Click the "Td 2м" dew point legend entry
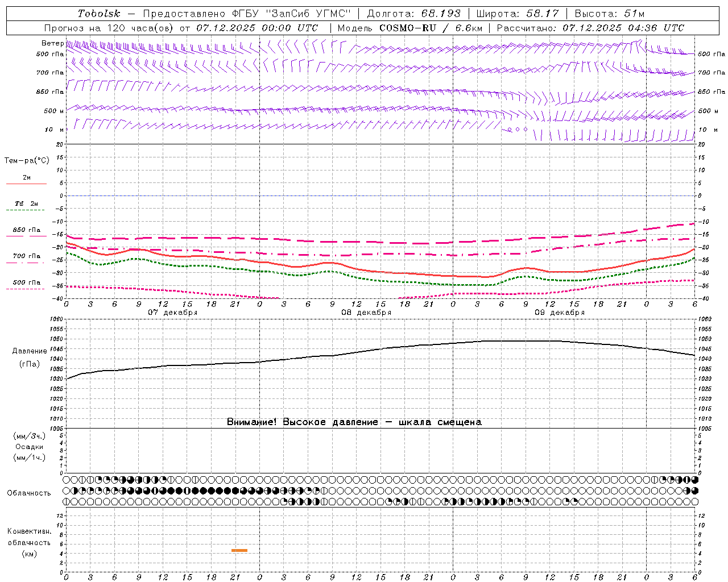 (26, 203)
